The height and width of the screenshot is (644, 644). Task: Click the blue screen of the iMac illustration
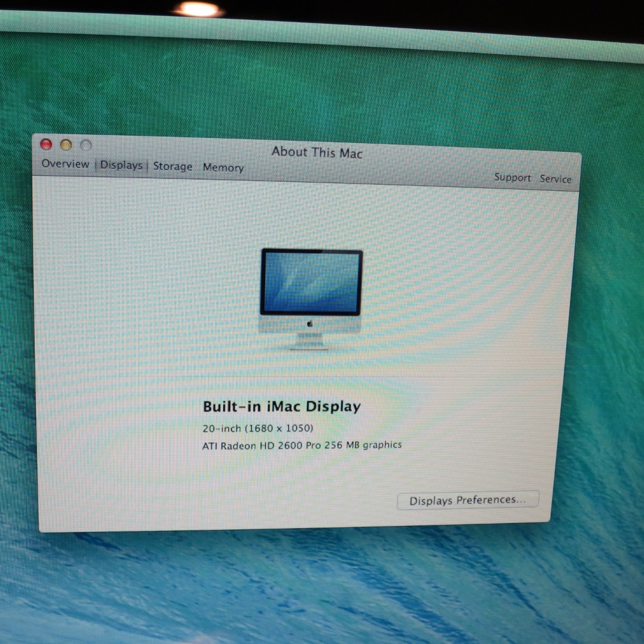click(x=311, y=281)
